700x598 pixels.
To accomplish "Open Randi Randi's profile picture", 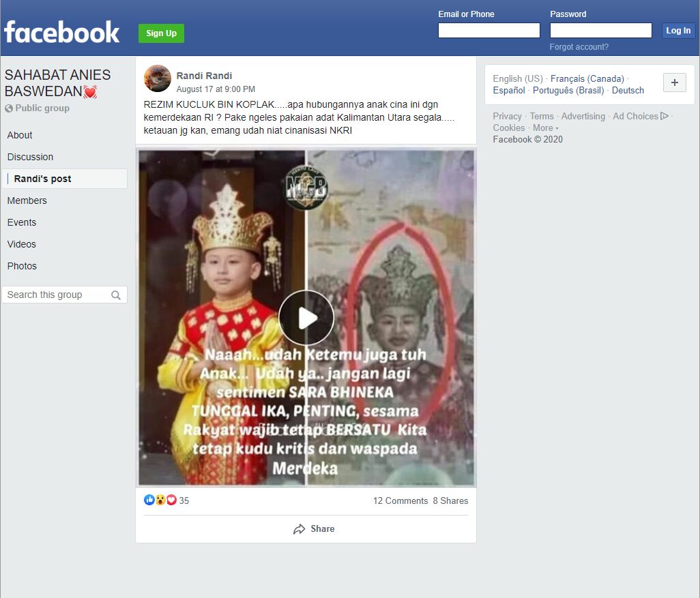I will tap(157, 78).
